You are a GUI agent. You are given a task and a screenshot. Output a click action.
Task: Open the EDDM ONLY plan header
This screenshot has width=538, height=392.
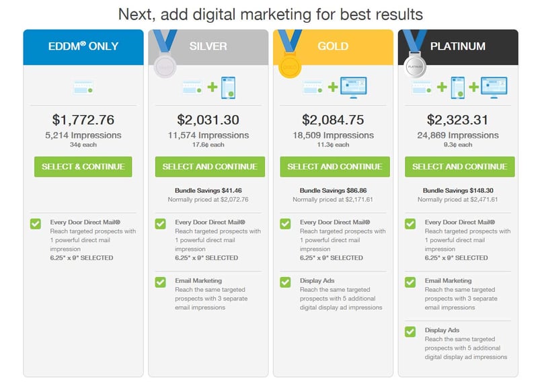click(83, 46)
